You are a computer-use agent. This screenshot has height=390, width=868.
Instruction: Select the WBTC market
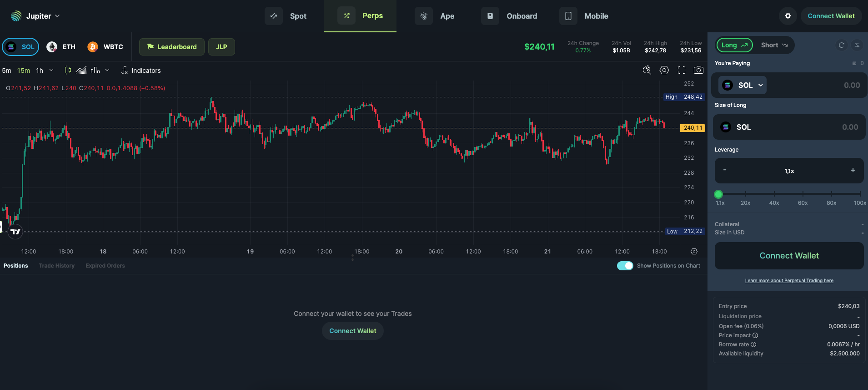[x=105, y=47]
